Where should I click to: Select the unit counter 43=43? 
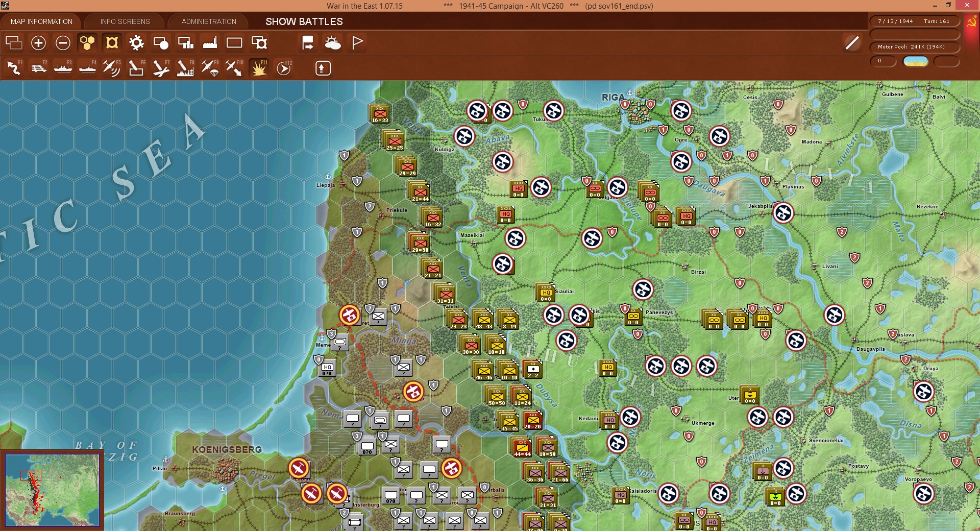coord(484,320)
